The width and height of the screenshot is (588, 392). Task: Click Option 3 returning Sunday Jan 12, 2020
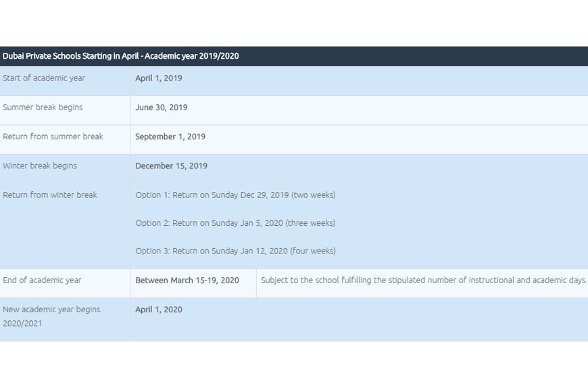click(235, 251)
